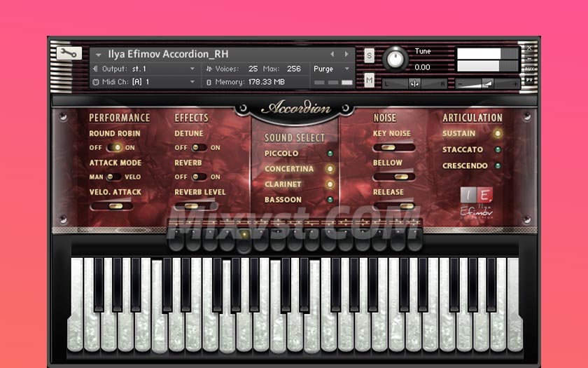This screenshot has height=368, width=588.
Task: Click the Solo (S) button
Action: click(x=369, y=55)
